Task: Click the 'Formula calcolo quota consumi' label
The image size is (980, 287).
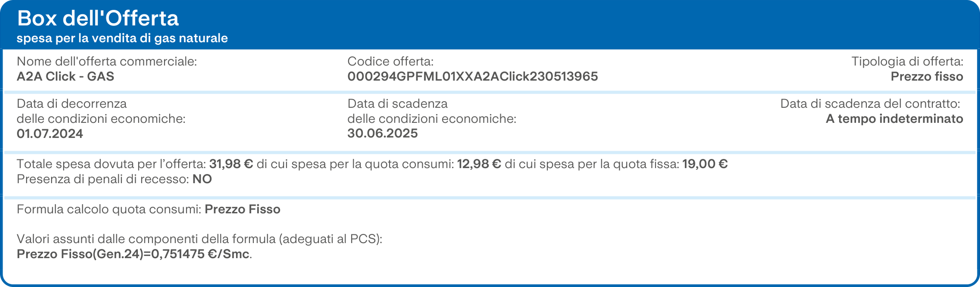Action: point(109,209)
